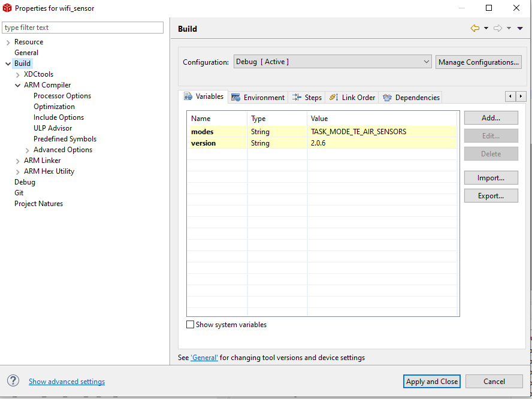Click the Add... button
The height and width of the screenshot is (399, 532).
coord(491,118)
